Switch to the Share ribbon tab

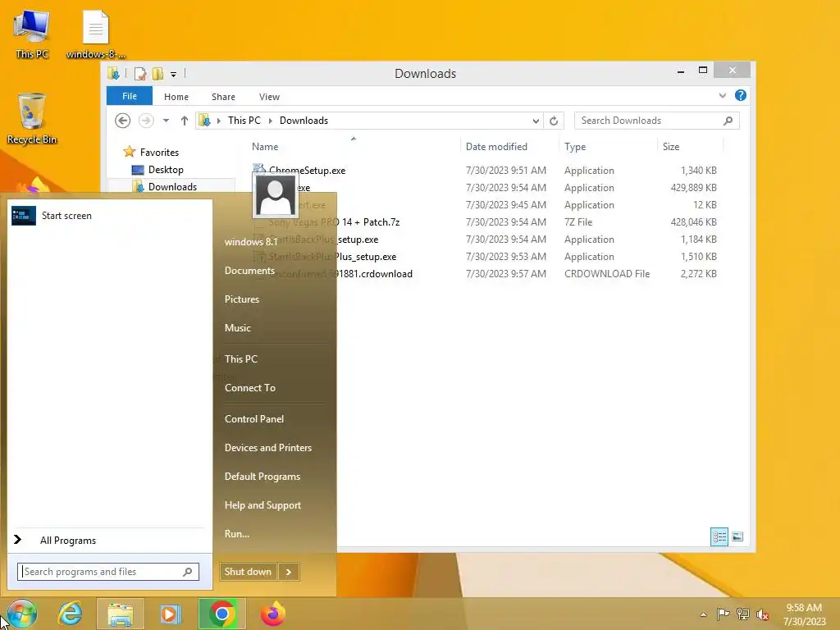click(223, 97)
